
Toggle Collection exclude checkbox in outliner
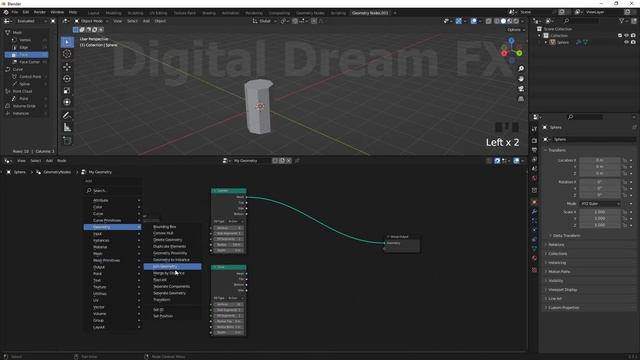(620, 36)
